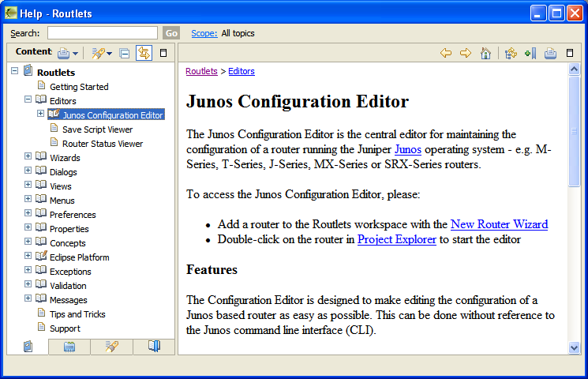Open the Project Explorer link
The image size is (588, 379).
pyautogui.click(x=397, y=239)
